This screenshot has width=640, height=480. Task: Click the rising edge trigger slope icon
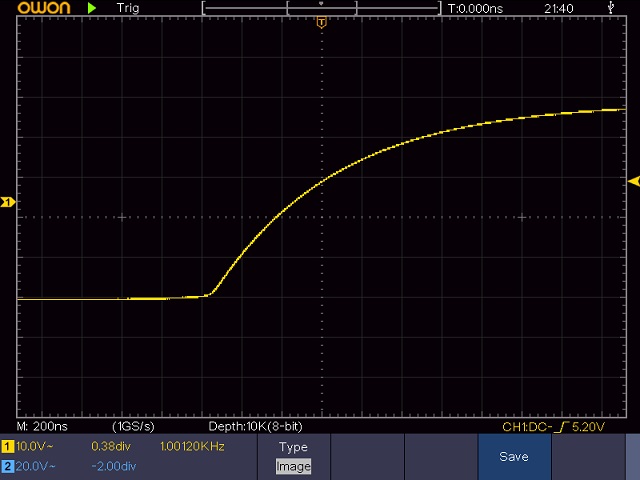coord(563,427)
